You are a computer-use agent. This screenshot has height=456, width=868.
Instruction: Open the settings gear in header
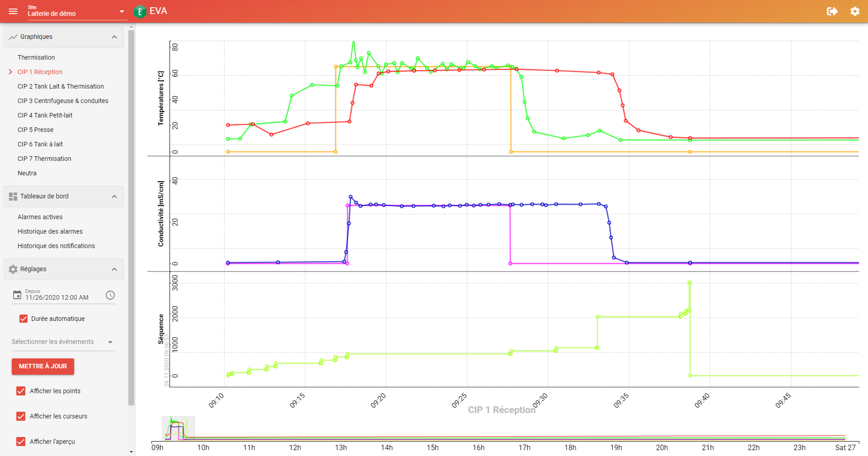(855, 11)
